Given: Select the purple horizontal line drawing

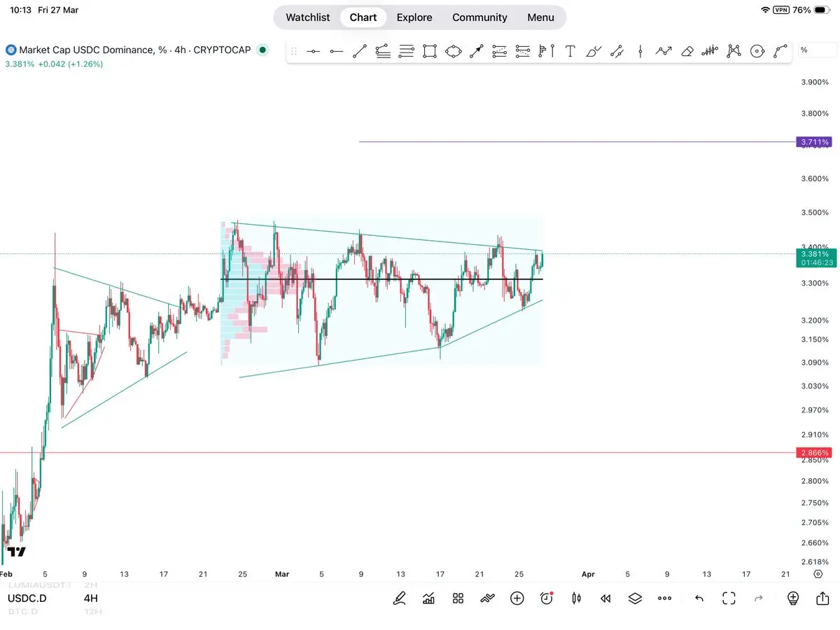Looking at the screenshot, I should [577, 142].
